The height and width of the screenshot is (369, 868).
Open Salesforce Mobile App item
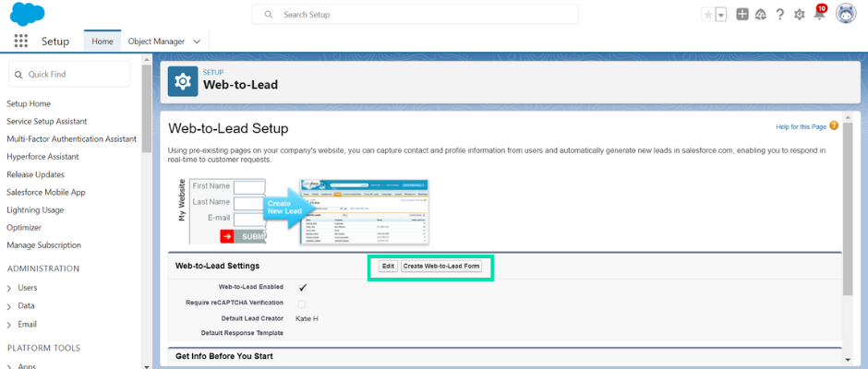(46, 192)
